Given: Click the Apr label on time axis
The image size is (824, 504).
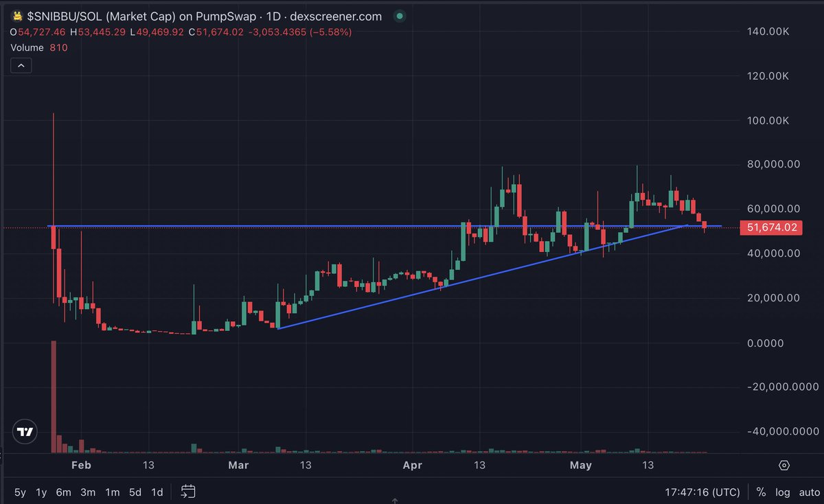Looking at the screenshot, I should click(x=412, y=466).
